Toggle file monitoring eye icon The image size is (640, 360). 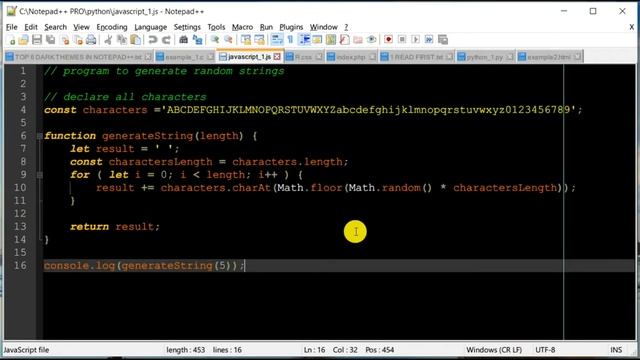point(371,40)
